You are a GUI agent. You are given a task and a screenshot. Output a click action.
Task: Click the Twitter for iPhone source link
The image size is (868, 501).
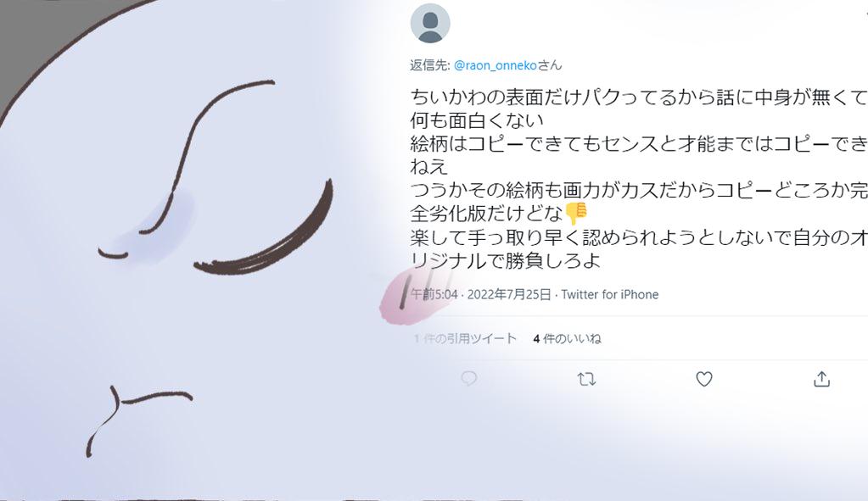point(609,294)
